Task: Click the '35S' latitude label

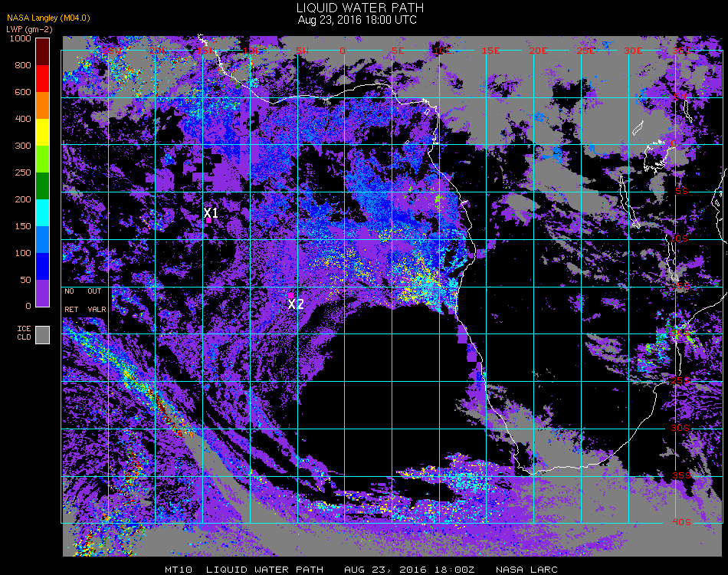Action: click(681, 475)
